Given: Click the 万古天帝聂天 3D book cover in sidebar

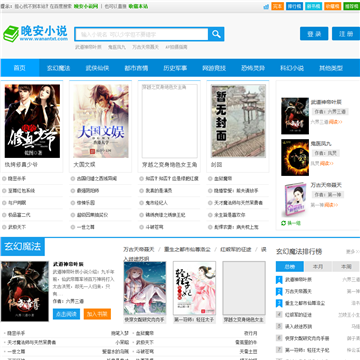Looking at the screenshot, I should pos(295,199).
